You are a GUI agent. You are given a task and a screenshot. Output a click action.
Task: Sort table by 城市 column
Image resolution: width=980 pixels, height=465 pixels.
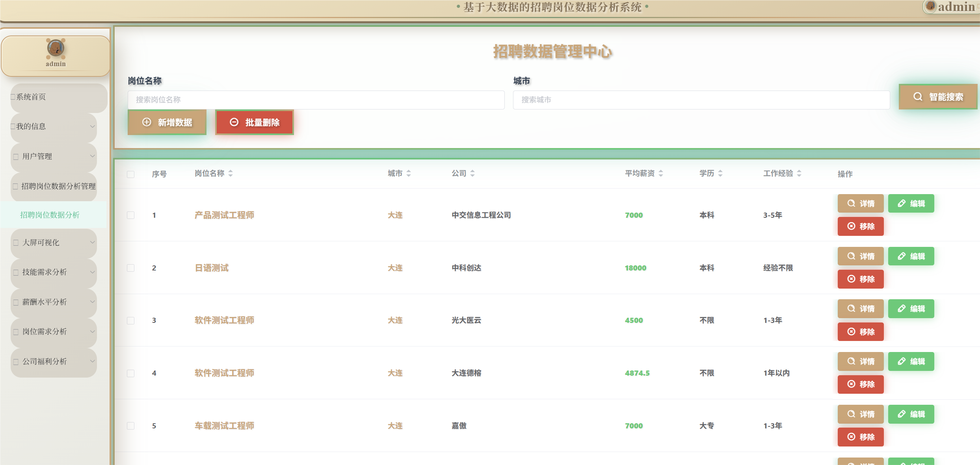pyautogui.click(x=409, y=173)
